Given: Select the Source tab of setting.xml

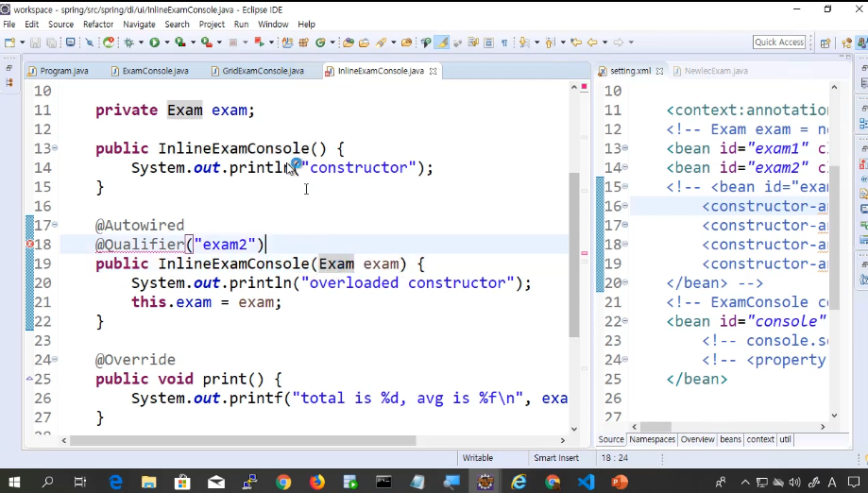Looking at the screenshot, I should pyautogui.click(x=611, y=439).
